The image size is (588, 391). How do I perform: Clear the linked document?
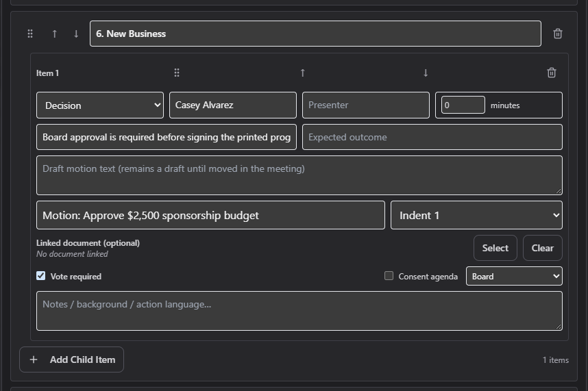coord(542,248)
